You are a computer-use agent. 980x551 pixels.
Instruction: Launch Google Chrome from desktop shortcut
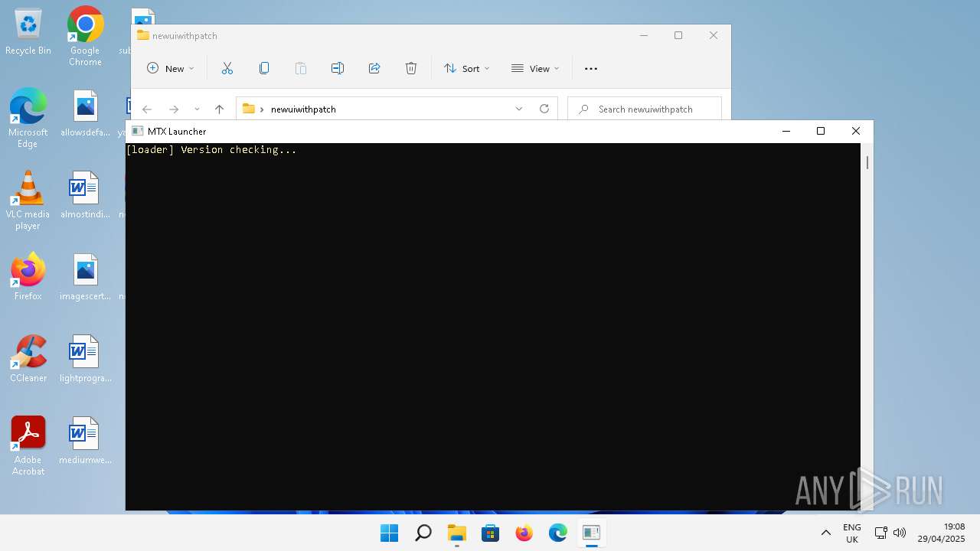pyautogui.click(x=85, y=36)
